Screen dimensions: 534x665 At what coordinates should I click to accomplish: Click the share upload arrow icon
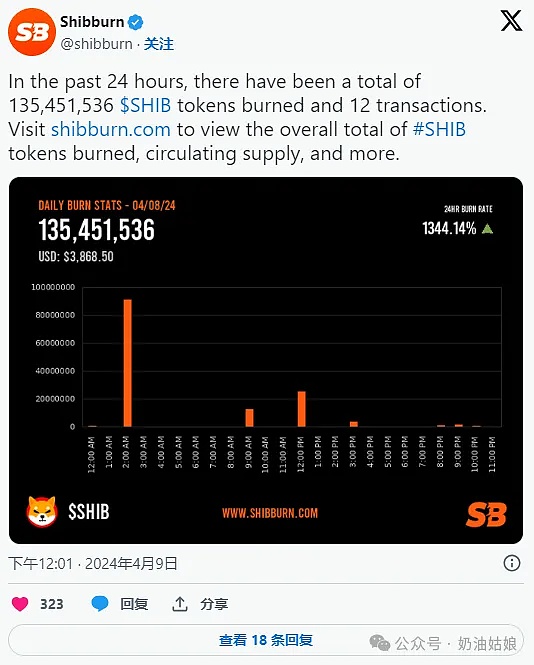[x=180, y=604]
